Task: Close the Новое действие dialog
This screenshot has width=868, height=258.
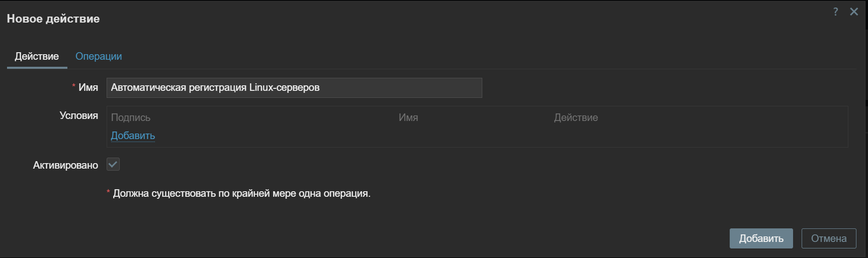Action: click(x=854, y=12)
